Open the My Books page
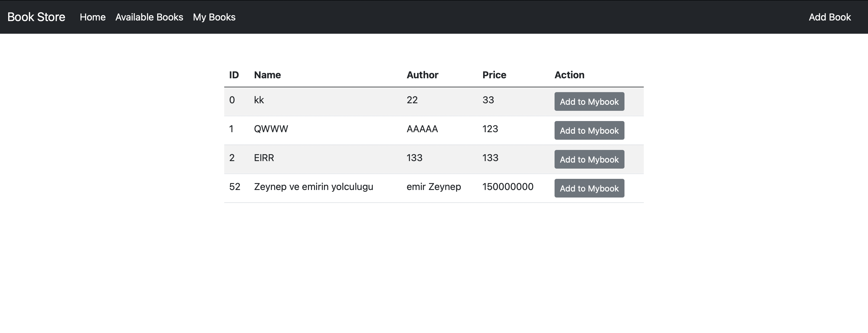The image size is (868, 333). click(214, 17)
